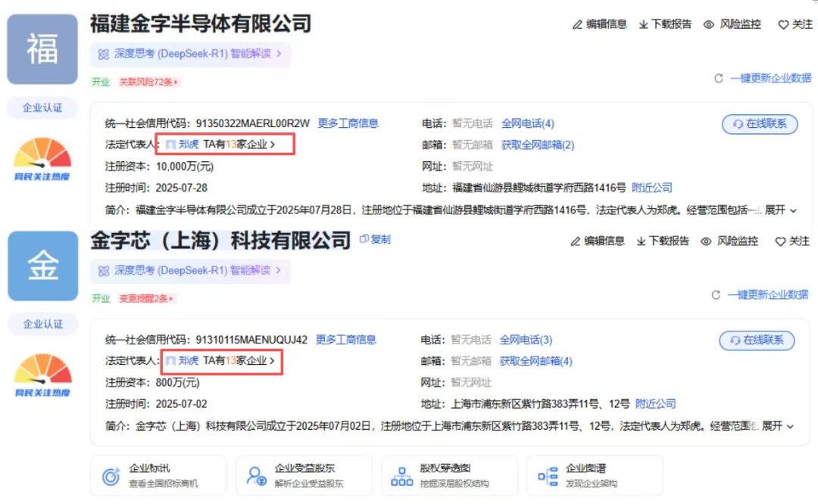
Task: Refresh 一键更新企业数据 for 福建金字半导体
Action: (x=763, y=78)
